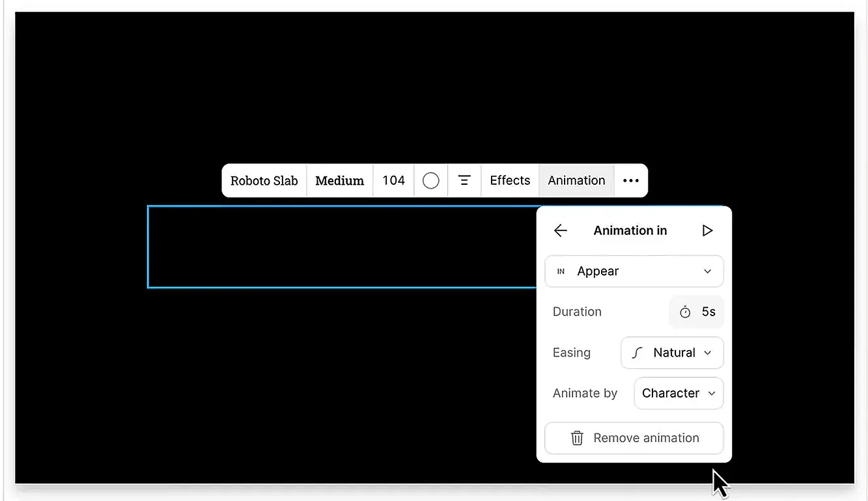Switch to the Effects tab
This screenshot has width=868, height=501.
click(509, 180)
